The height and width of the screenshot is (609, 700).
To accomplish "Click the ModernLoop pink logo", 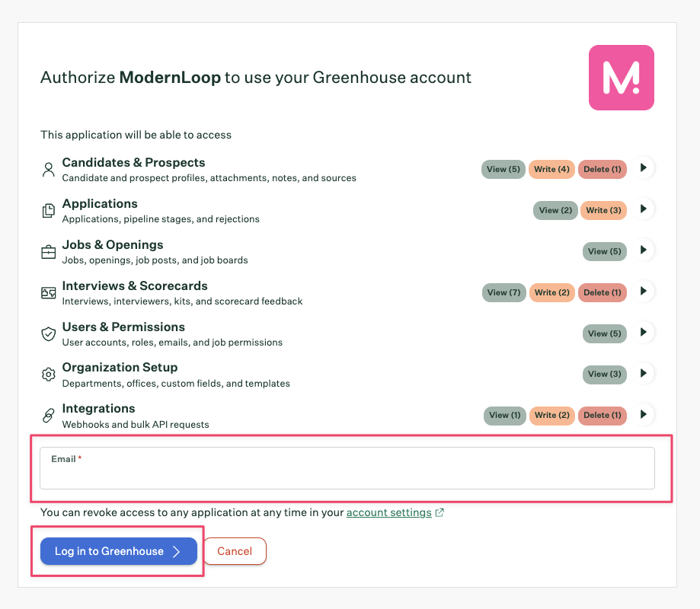I will [621, 78].
